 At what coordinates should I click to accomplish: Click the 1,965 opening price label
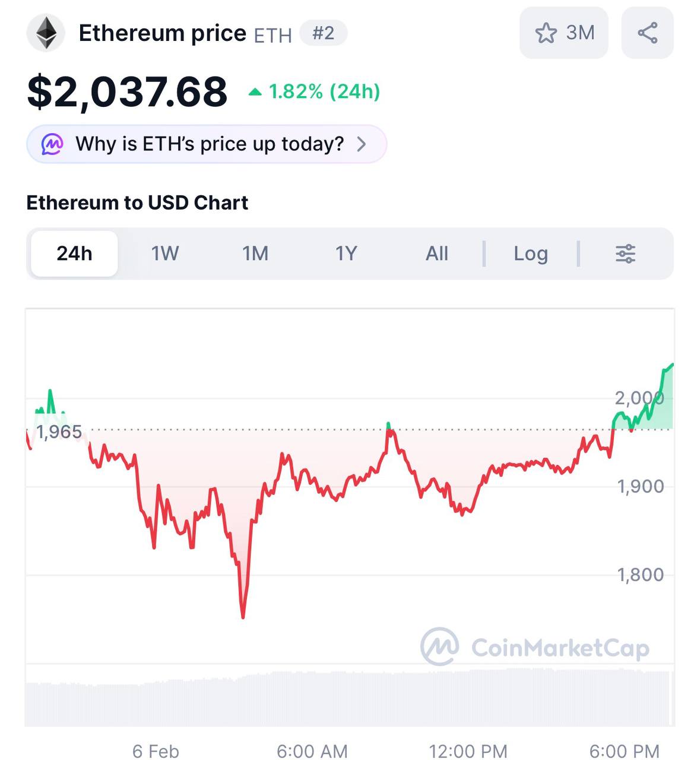coord(59,432)
